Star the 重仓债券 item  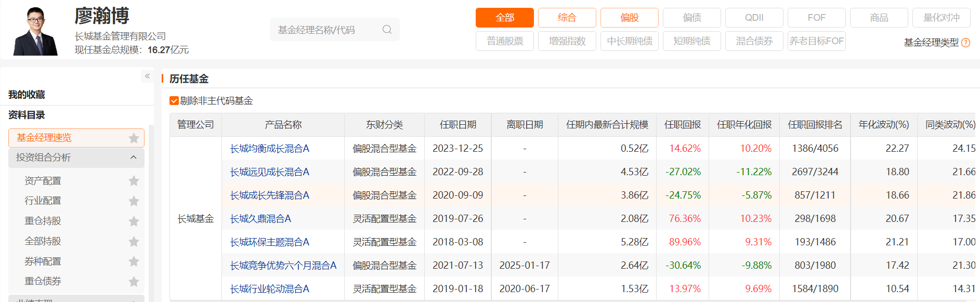(x=134, y=281)
